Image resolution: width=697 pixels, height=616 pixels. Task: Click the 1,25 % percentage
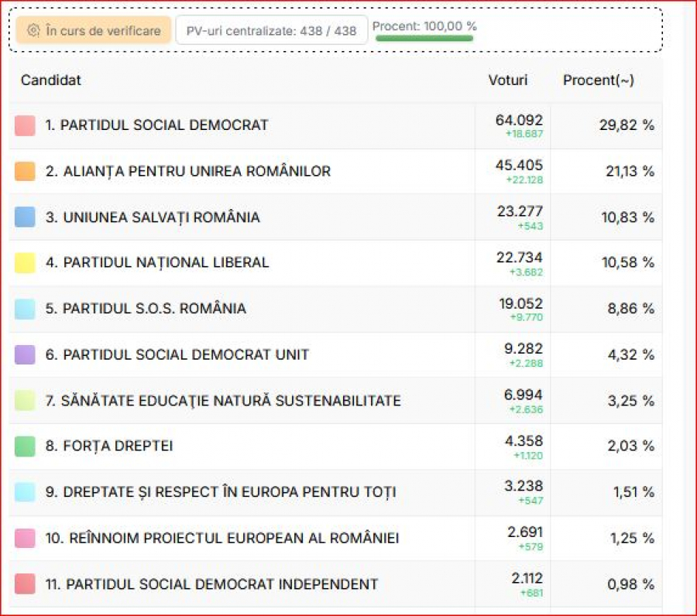pos(632,539)
